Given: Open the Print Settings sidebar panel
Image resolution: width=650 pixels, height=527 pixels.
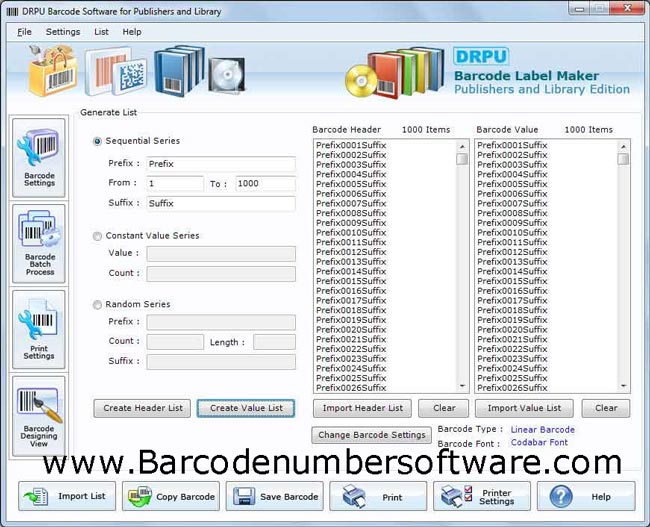Looking at the screenshot, I should tap(39, 330).
